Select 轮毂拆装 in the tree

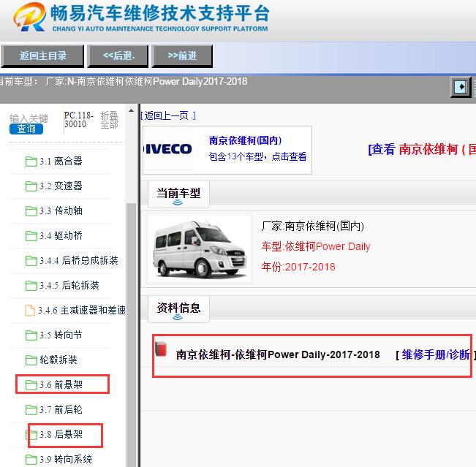58,360
